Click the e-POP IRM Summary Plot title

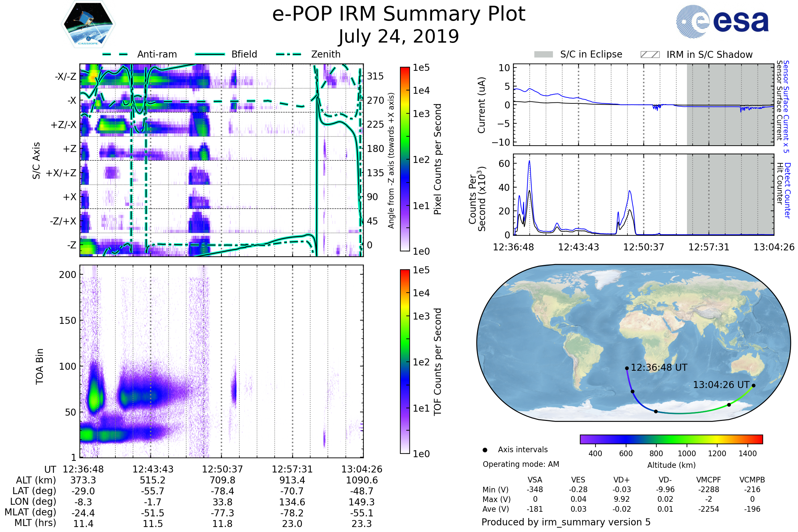pos(399,14)
